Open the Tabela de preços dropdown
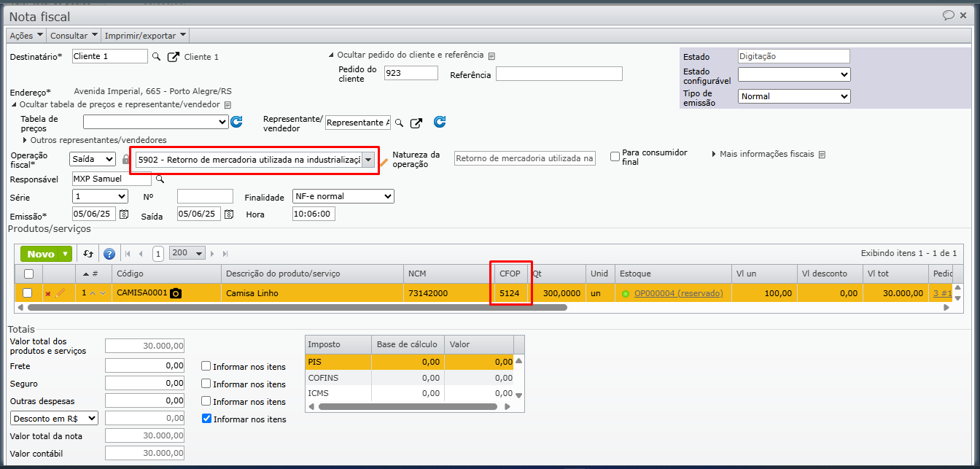The width and height of the screenshot is (980, 469). (156, 122)
